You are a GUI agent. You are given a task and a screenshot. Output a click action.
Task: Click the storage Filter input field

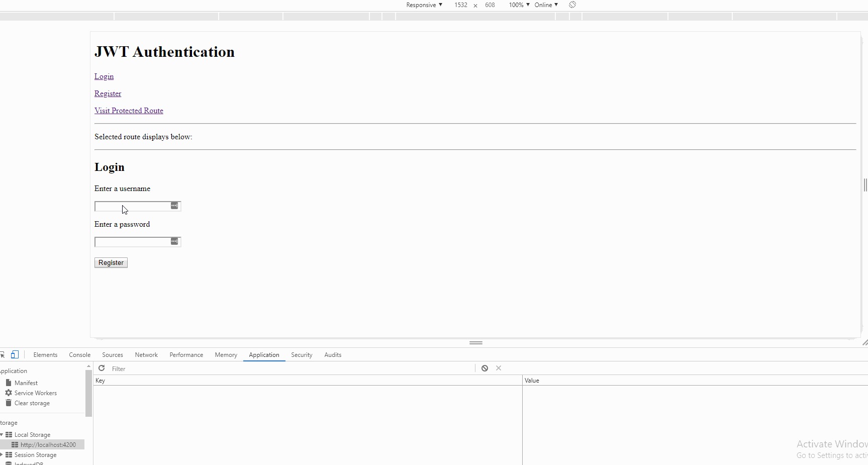tap(292, 368)
